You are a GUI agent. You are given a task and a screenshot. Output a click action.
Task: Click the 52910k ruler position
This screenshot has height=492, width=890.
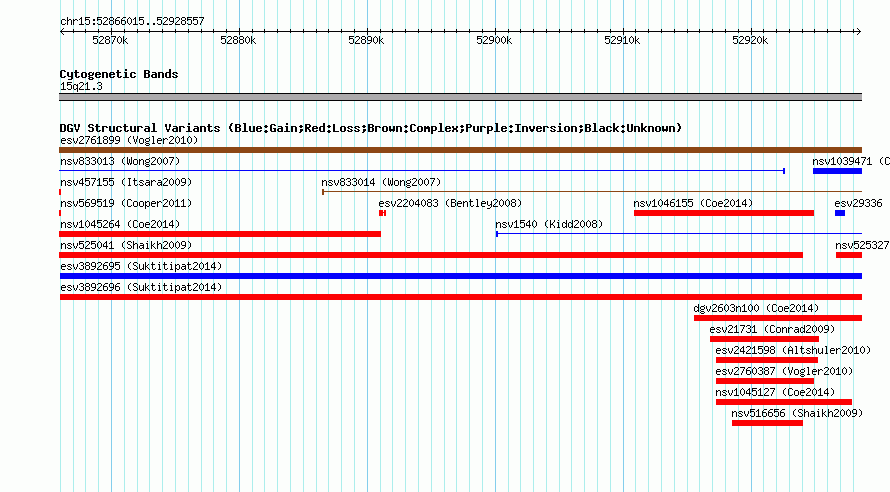622,40
